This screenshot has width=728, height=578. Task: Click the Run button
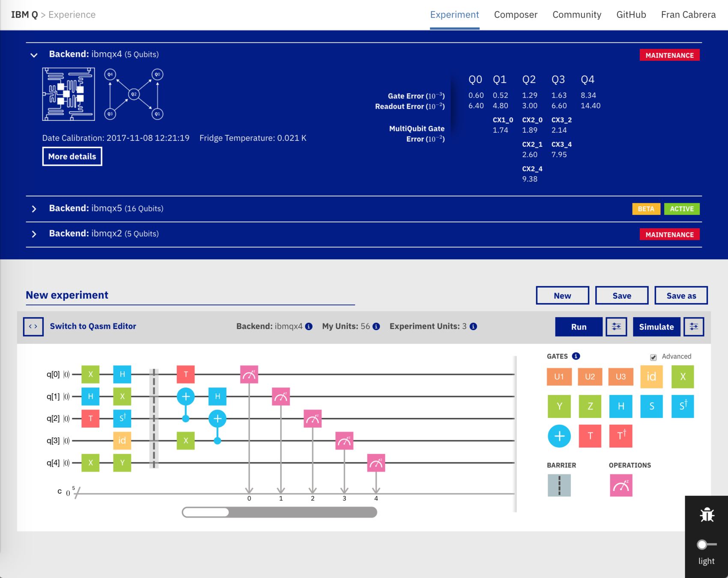(579, 327)
